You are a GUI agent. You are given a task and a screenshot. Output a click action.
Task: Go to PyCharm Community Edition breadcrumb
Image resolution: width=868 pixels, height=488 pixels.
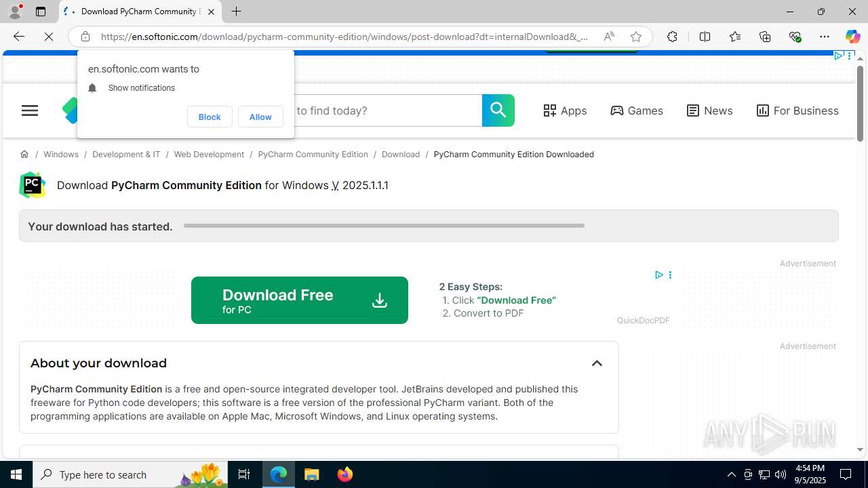coord(313,155)
